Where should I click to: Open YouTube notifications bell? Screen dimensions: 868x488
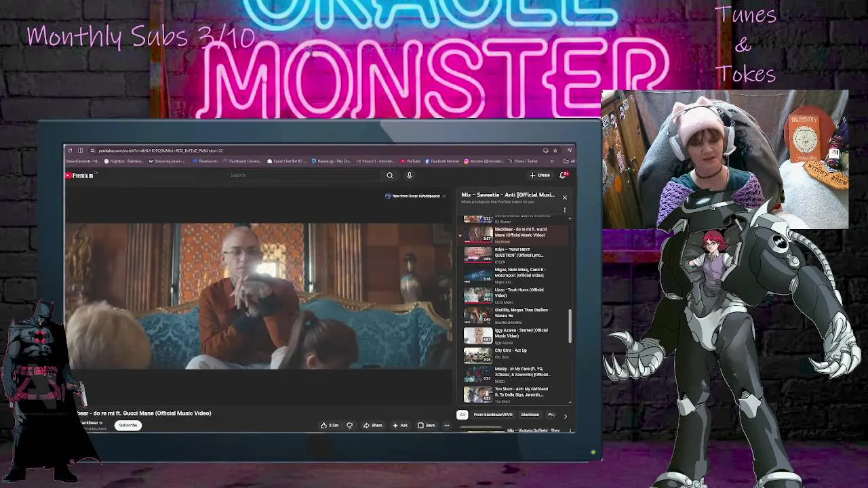point(563,176)
